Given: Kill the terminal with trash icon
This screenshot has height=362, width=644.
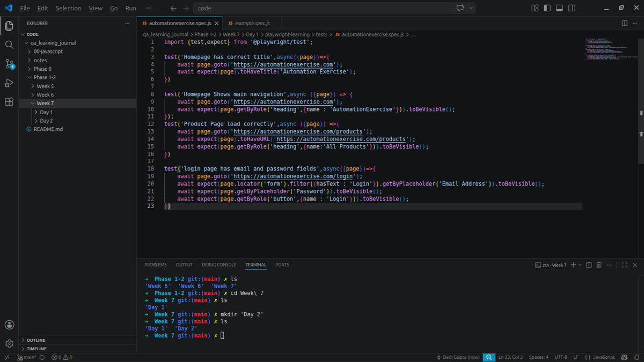Looking at the screenshot, I should 599,265.
